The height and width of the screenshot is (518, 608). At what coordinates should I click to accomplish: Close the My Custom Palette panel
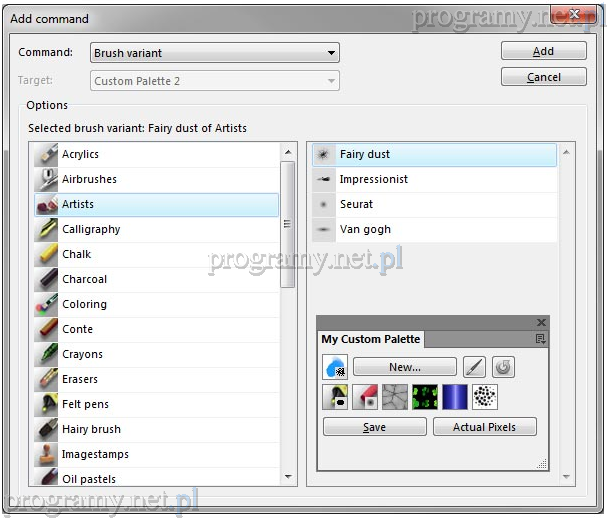click(x=541, y=323)
